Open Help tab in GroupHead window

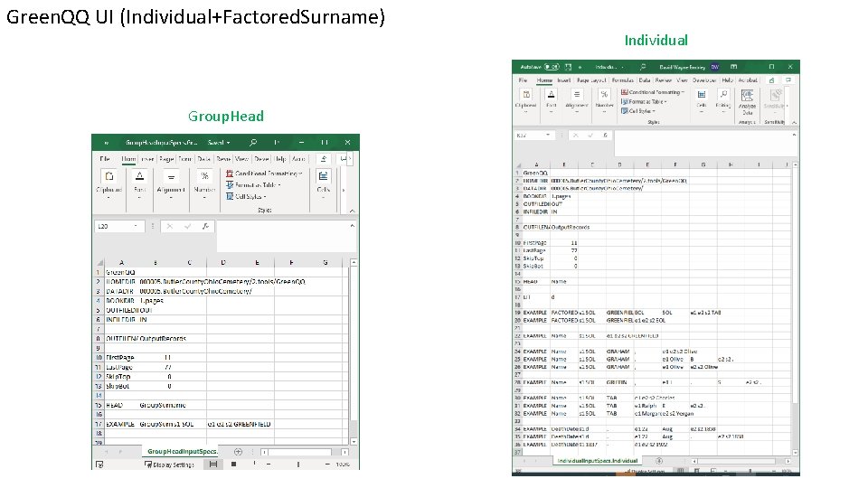[x=280, y=159]
